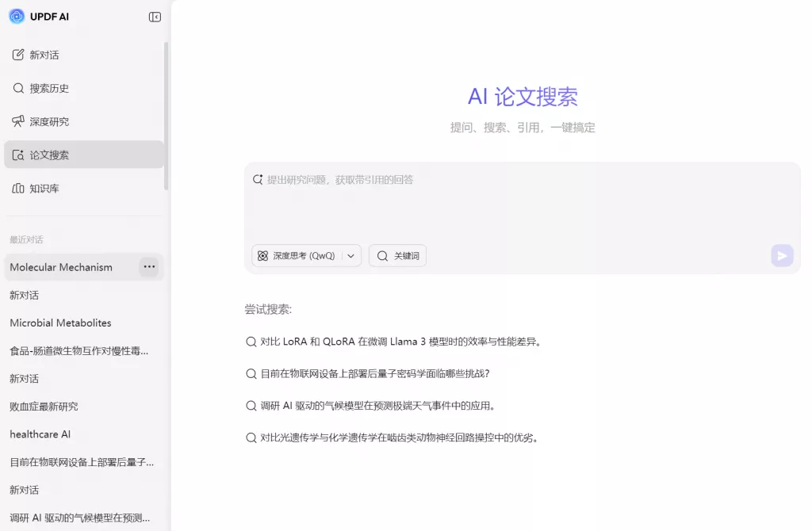Select the healthcare AI chat from recent list
The image size is (812, 531).
pos(40,434)
